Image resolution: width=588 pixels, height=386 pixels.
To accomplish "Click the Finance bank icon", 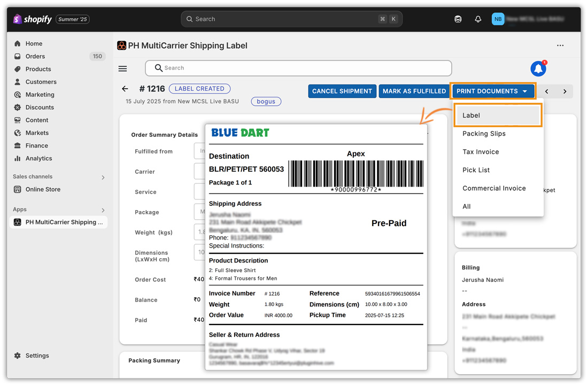I will 17,145.
